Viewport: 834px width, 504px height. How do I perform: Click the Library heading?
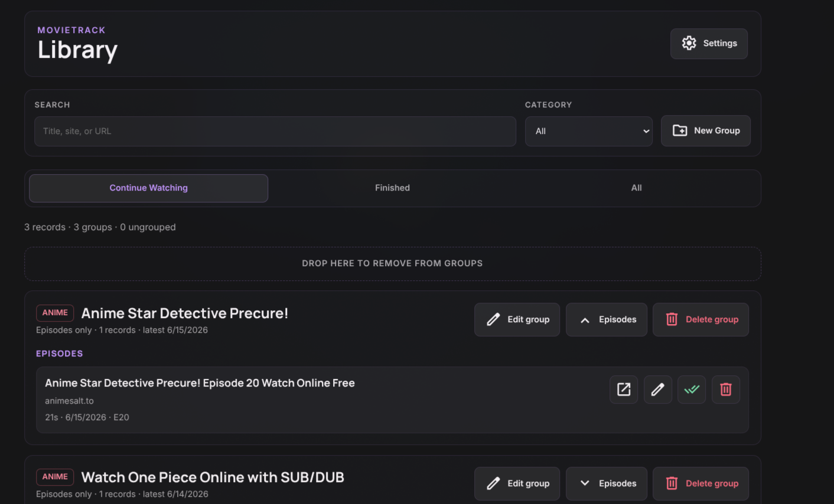coord(77,51)
